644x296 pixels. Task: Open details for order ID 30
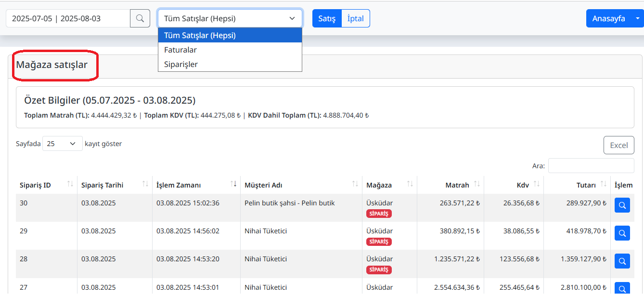[x=622, y=205]
